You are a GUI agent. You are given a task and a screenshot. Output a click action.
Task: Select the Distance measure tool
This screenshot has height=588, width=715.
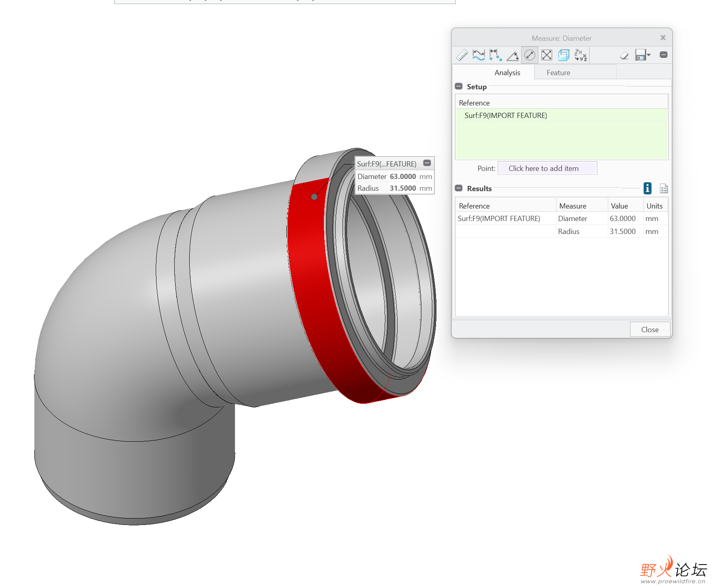496,55
